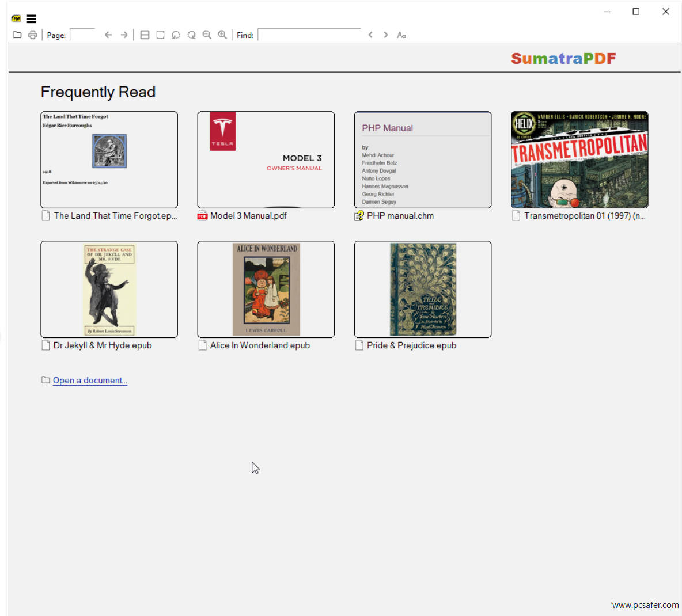
Task: Go to next page arrow
Action: [x=124, y=35]
